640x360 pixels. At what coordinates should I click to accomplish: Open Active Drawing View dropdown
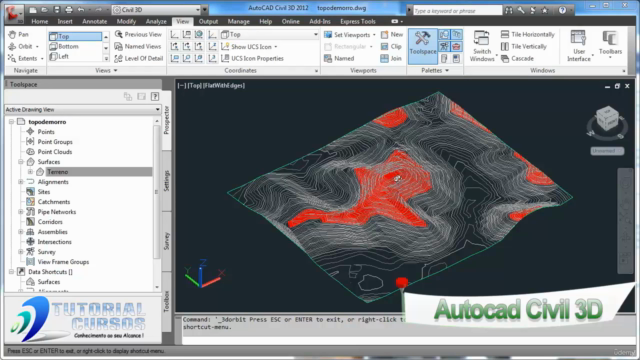[x=83, y=109]
